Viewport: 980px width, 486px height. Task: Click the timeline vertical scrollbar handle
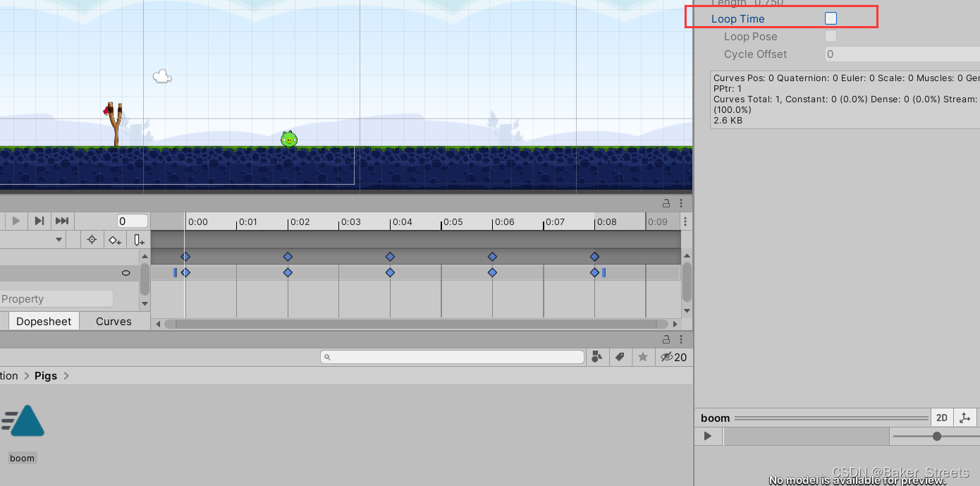click(x=687, y=281)
